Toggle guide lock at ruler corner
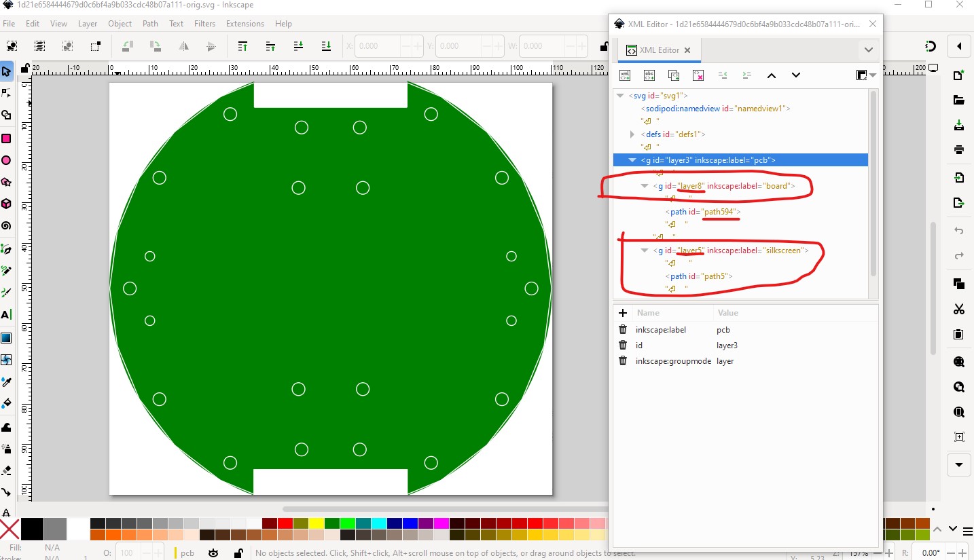 tap(25, 68)
